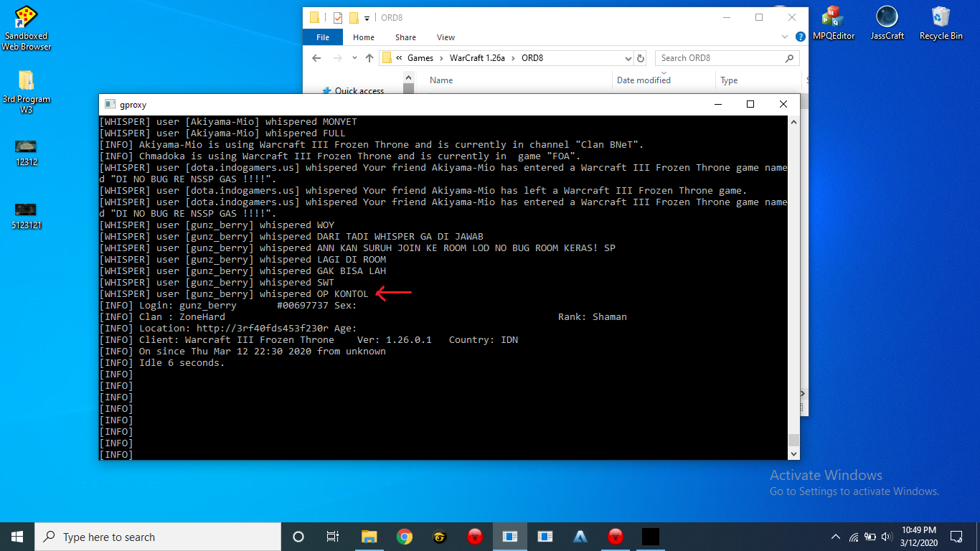Refresh the ORD8 folder view
The width and height of the screenshot is (980, 551).
coord(641,58)
